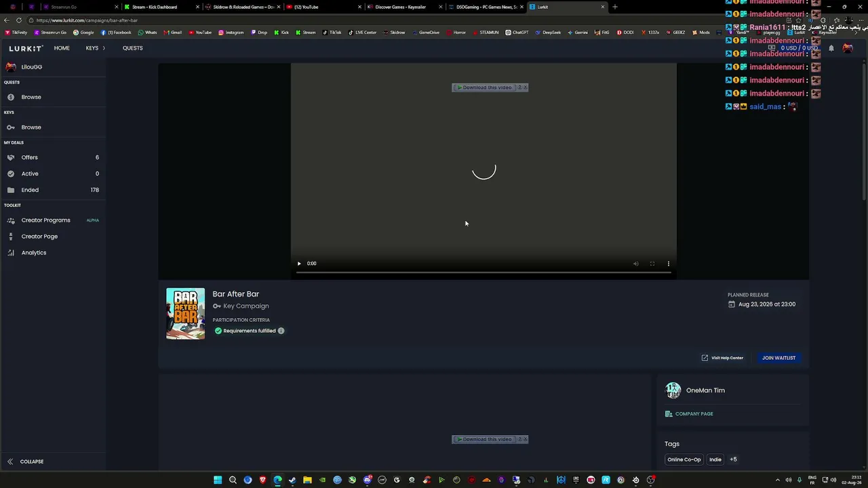Click the Ended folder icon
The height and width of the screenshot is (488, 868).
point(11,190)
